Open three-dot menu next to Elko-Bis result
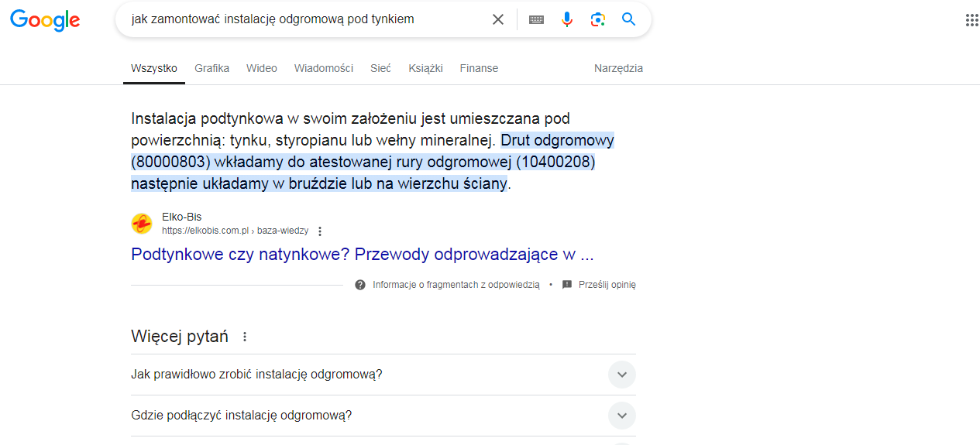Image resolution: width=980 pixels, height=445 pixels. [320, 231]
